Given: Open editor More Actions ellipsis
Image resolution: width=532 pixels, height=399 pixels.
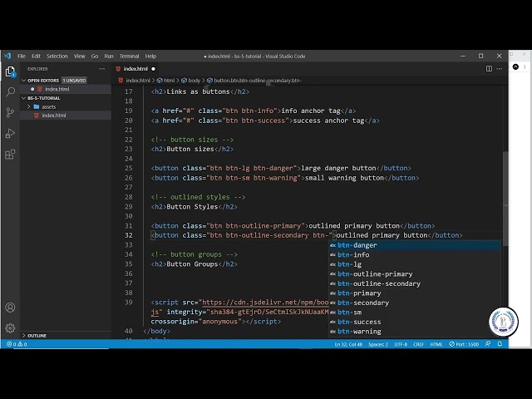Looking at the screenshot, I should click(500, 68).
